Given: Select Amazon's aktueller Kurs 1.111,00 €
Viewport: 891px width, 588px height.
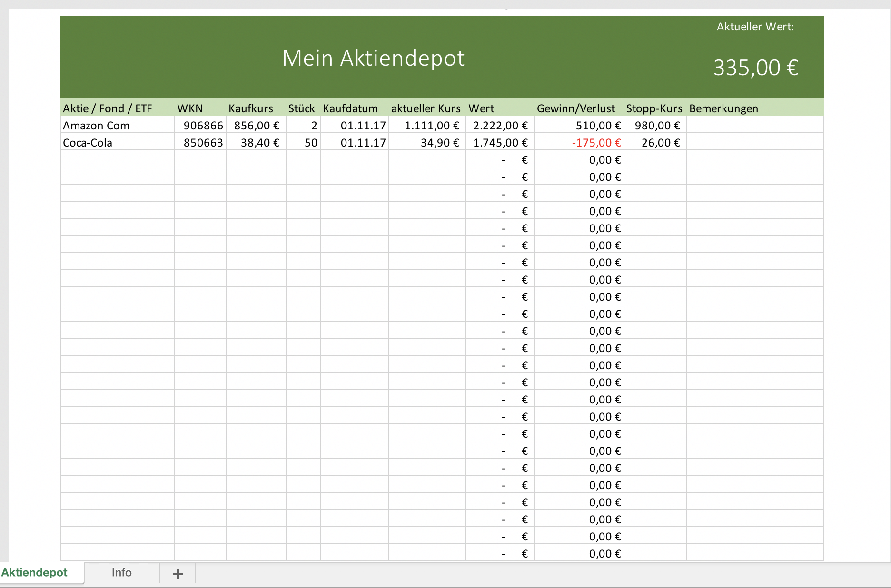Looking at the screenshot, I should click(431, 126).
